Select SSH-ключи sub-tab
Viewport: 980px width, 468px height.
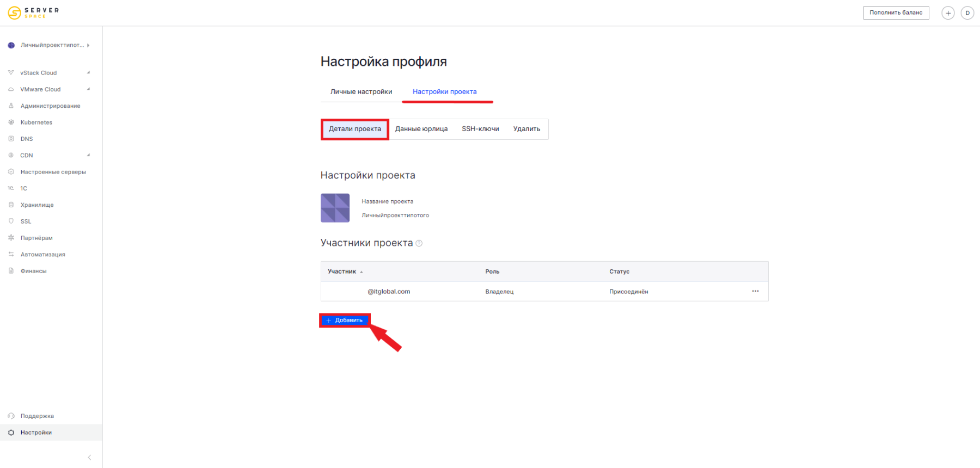(480, 129)
